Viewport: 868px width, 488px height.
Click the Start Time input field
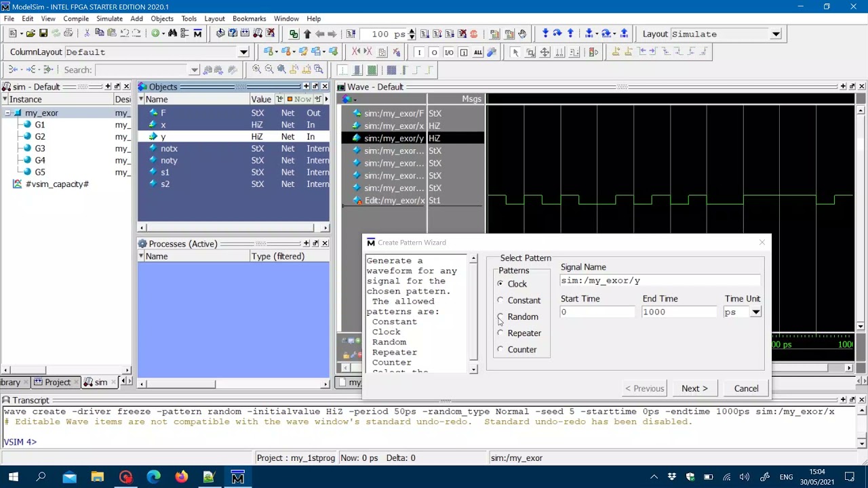tap(597, 312)
